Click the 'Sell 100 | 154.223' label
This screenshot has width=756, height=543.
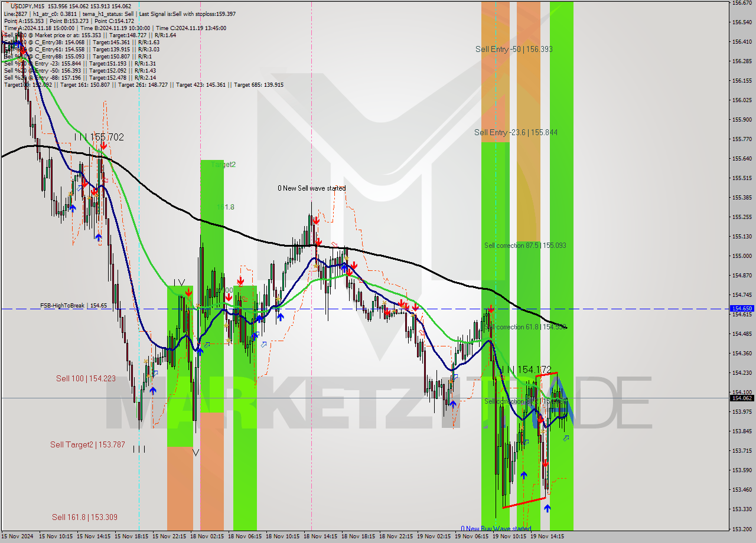click(86, 378)
